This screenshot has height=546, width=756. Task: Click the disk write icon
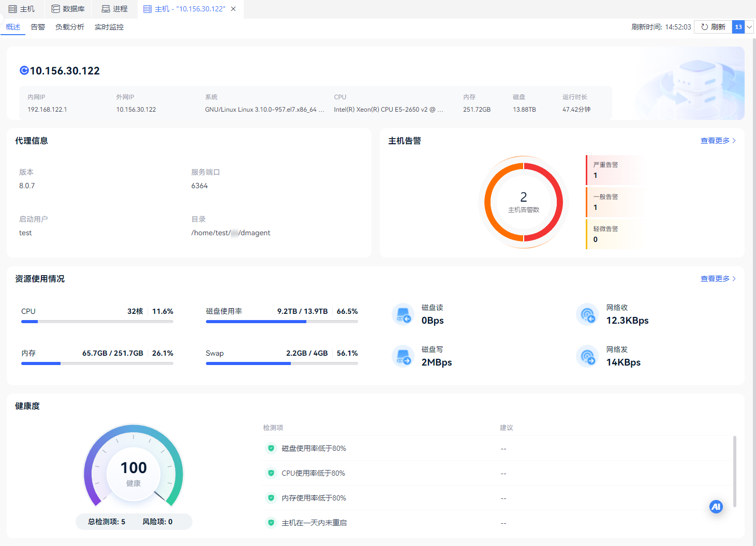tap(403, 356)
